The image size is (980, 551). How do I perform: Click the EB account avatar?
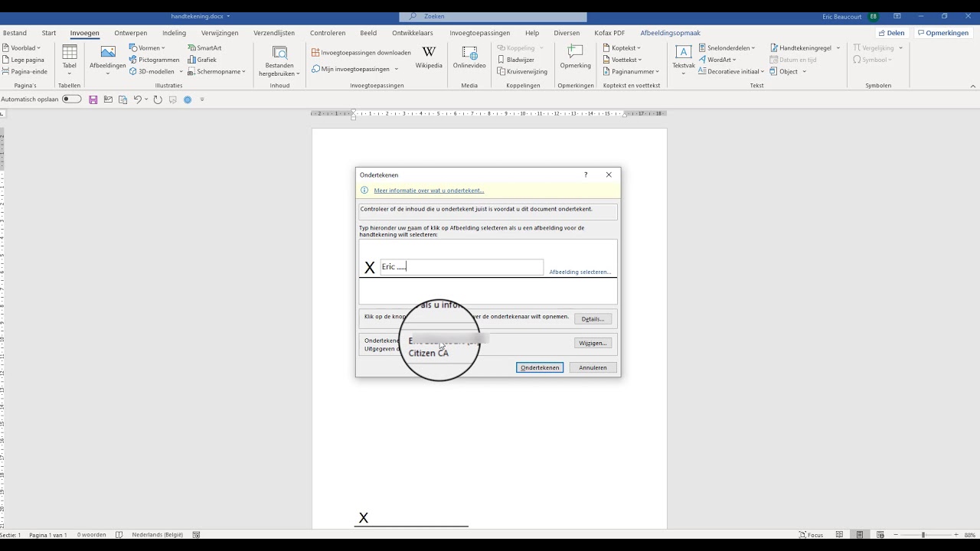coord(874,16)
